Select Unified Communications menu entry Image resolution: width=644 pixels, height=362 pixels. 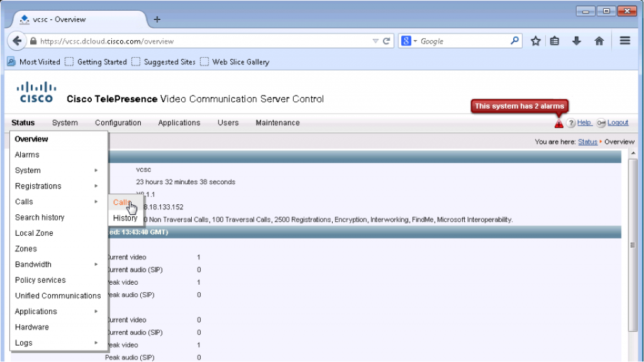point(58,295)
